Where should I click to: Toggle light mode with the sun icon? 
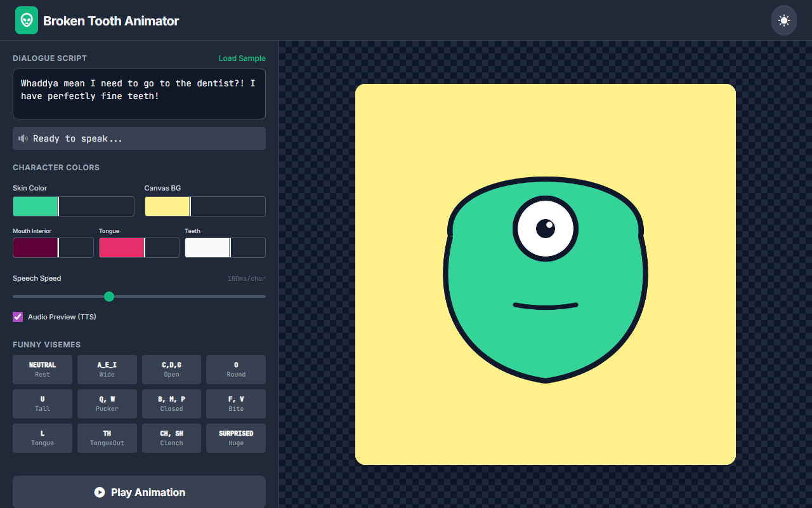tap(783, 20)
